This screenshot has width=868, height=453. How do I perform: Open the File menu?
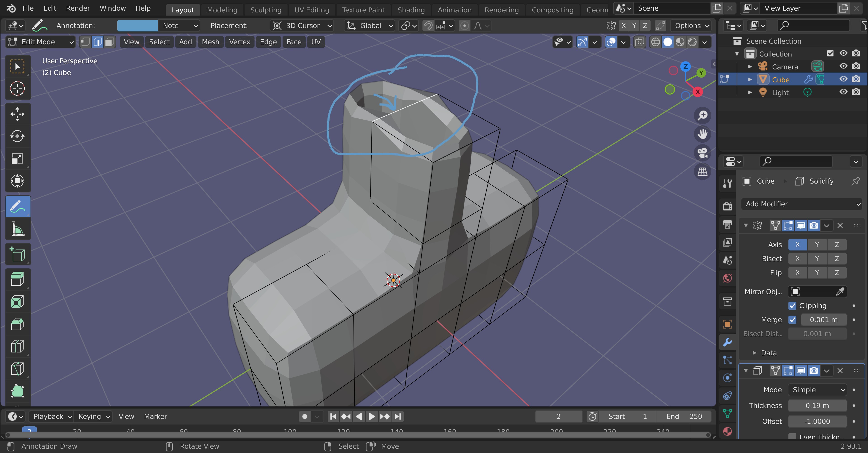(x=28, y=8)
